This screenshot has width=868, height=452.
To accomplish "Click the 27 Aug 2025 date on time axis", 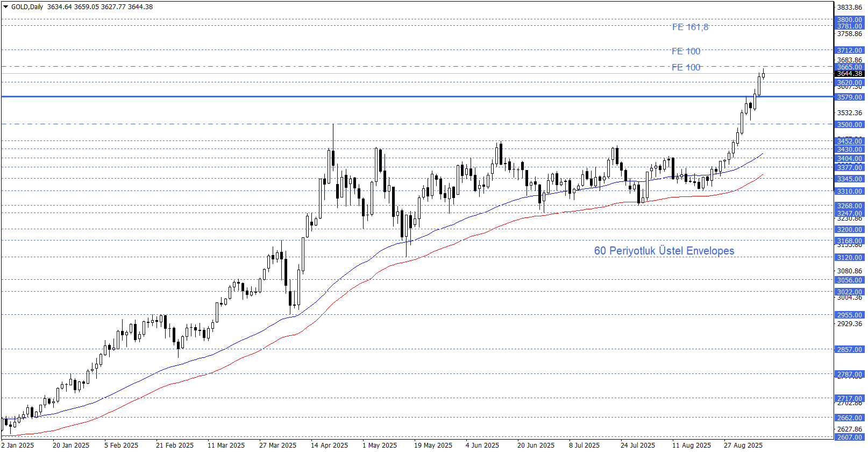I will click(743, 446).
